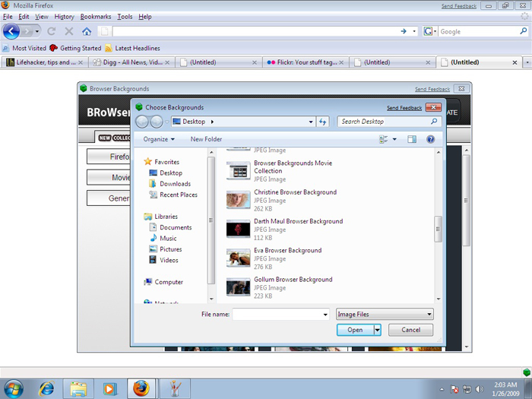This screenshot has width=532, height=399.
Task: Open Most Visited bookmarks button
Action: [24, 48]
